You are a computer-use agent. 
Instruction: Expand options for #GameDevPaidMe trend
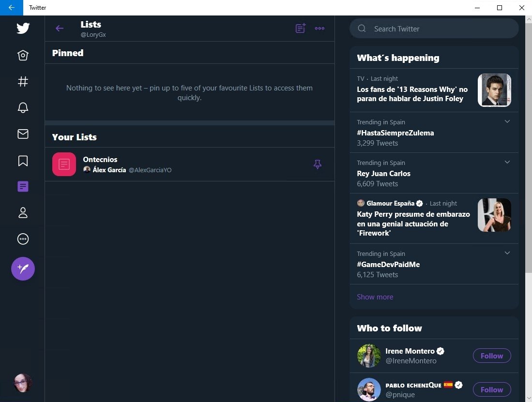point(507,253)
